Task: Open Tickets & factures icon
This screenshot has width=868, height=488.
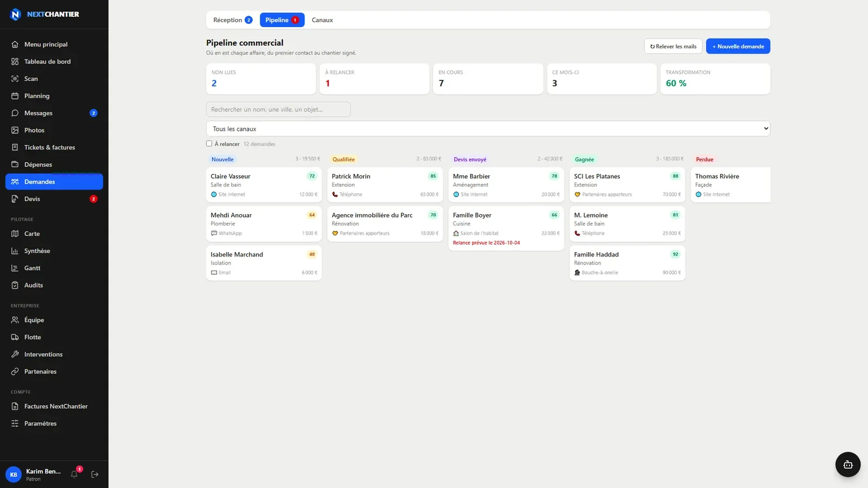Action: [15, 147]
